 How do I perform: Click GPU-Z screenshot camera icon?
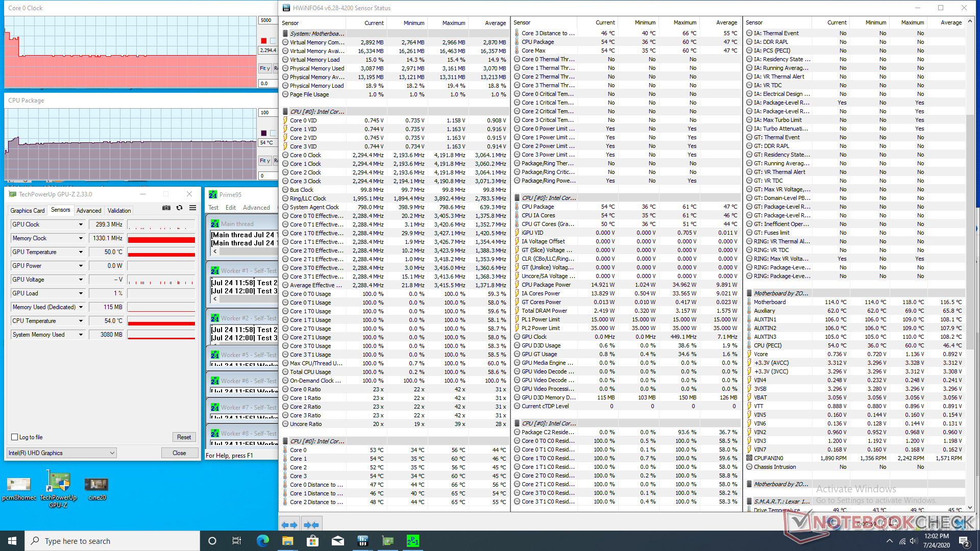coord(166,208)
